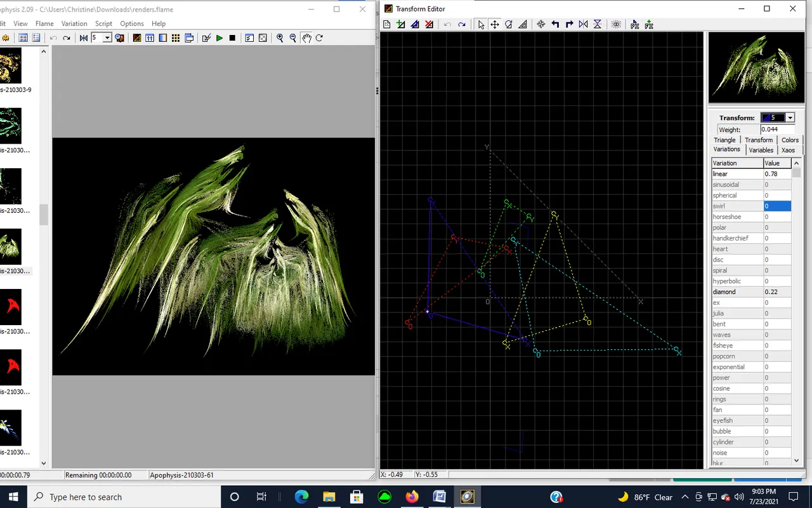This screenshot has width=812, height=508.
Task: Click the Variation column header
Action: (737, 163)
